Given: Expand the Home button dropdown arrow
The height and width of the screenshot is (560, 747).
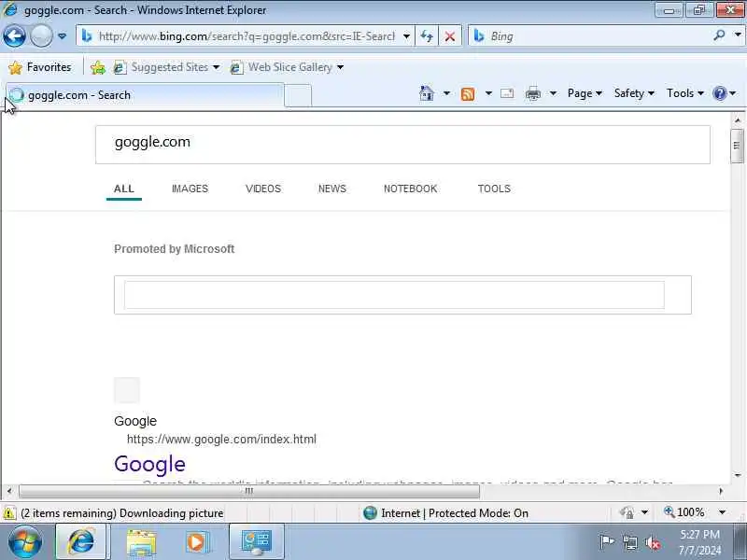Looking at the screenshot, I should [446, 93].
